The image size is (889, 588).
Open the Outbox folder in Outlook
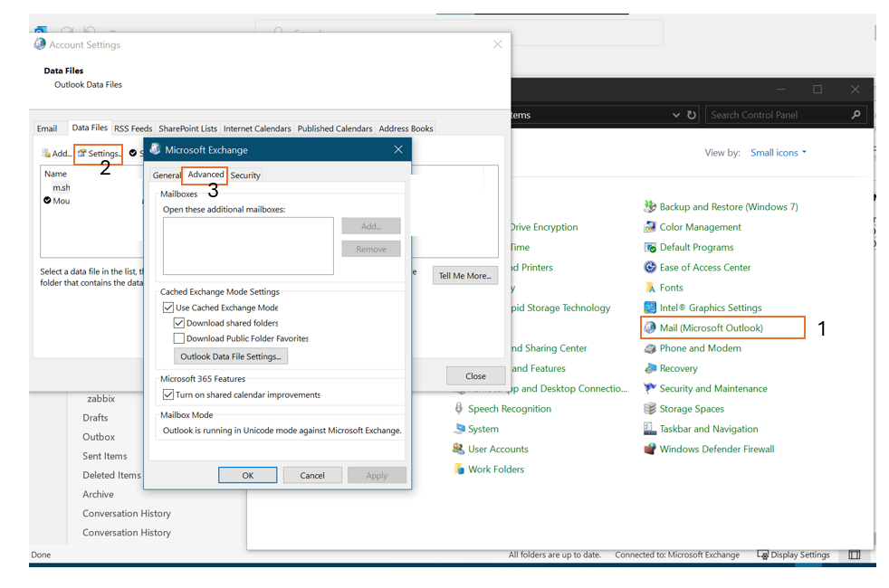(x=99, y=437)
